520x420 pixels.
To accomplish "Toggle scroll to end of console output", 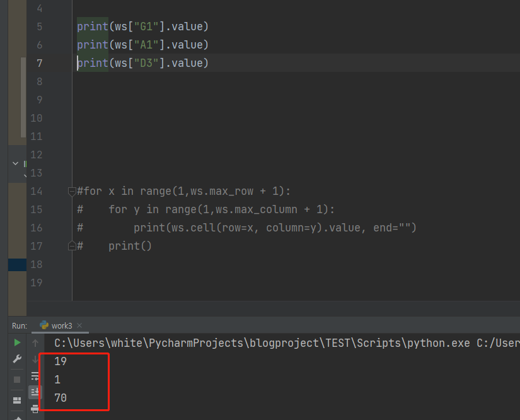I will pyautogui.click(x=35, y=392).
